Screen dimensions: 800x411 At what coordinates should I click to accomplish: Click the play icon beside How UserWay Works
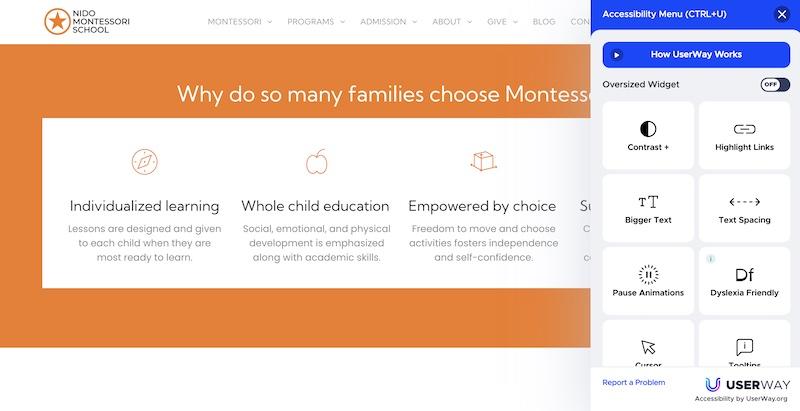coord(617,54)
